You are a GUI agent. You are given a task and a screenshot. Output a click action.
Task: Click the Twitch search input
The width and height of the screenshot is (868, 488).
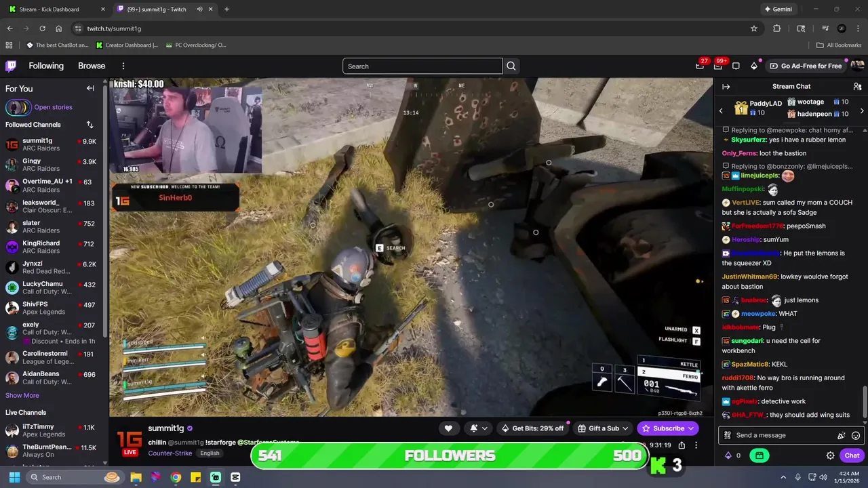(x=422, y=66)
